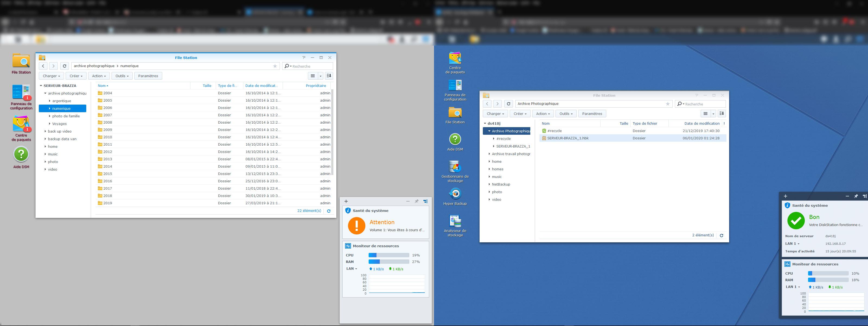The image size is (868, 326).
Task: Click sort order icon in right File Station
Action: point(722,114)
